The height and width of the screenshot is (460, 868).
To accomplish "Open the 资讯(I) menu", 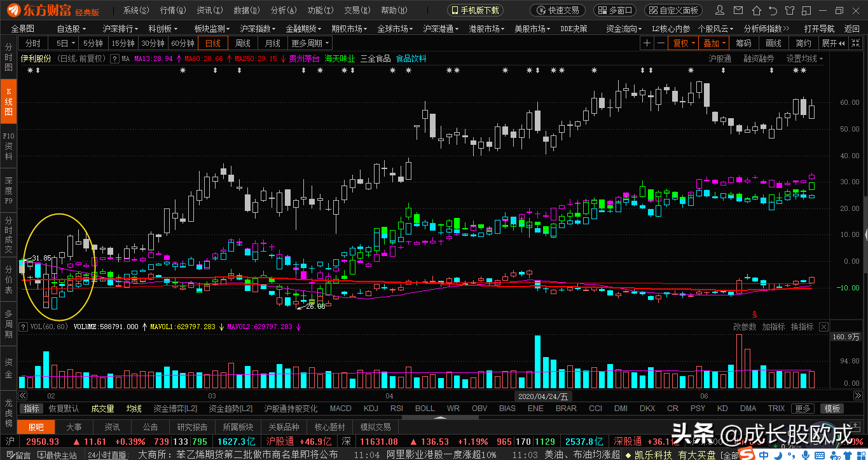I will coord(209,10).
